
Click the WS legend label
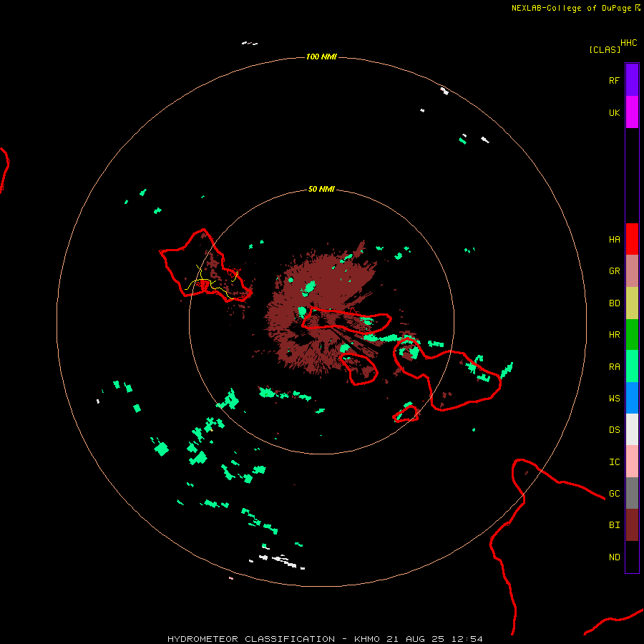(x=614, y=399)
